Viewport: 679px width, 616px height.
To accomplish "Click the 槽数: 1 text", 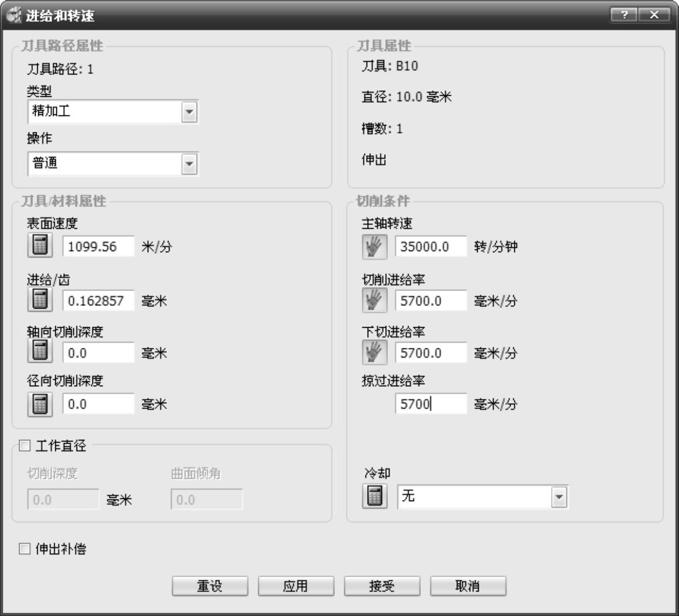I will [x=382, y=129].
